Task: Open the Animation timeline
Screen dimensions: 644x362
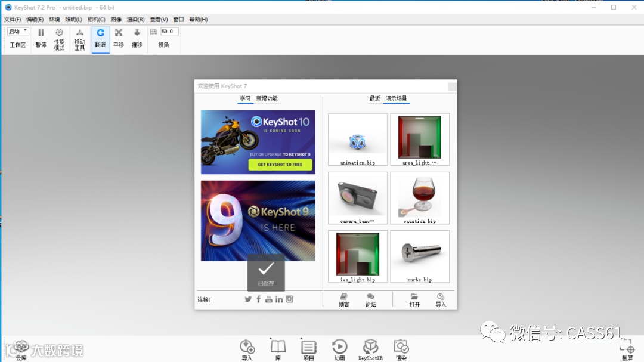Action: (x=339, y=350)
